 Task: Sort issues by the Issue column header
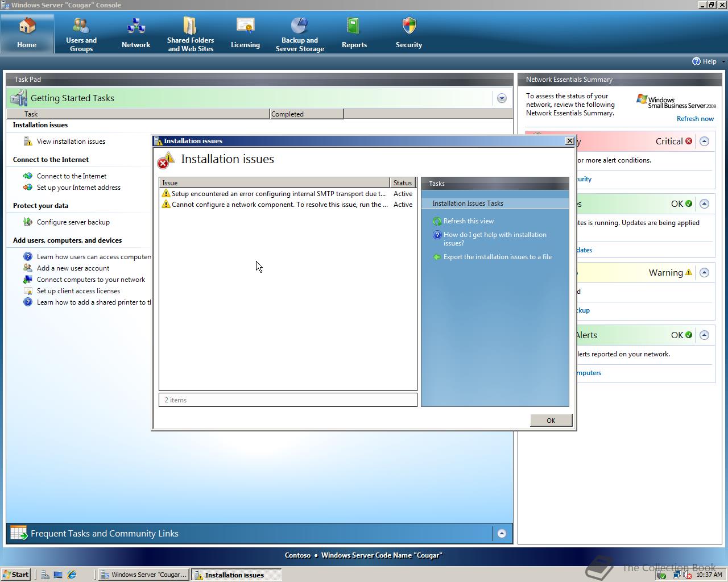point(275,183)
